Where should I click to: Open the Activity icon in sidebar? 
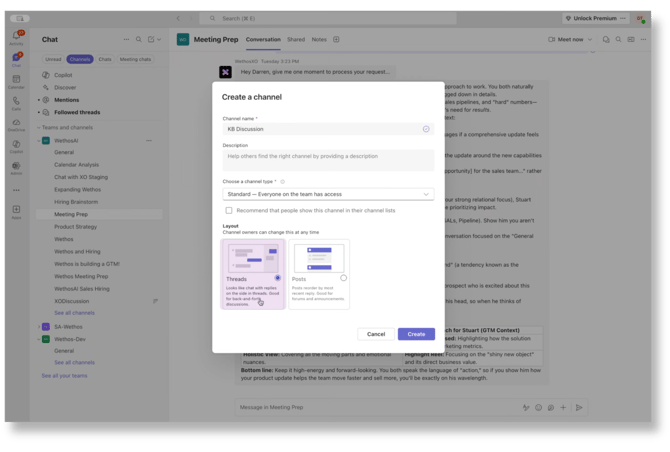tap(16, 38)
